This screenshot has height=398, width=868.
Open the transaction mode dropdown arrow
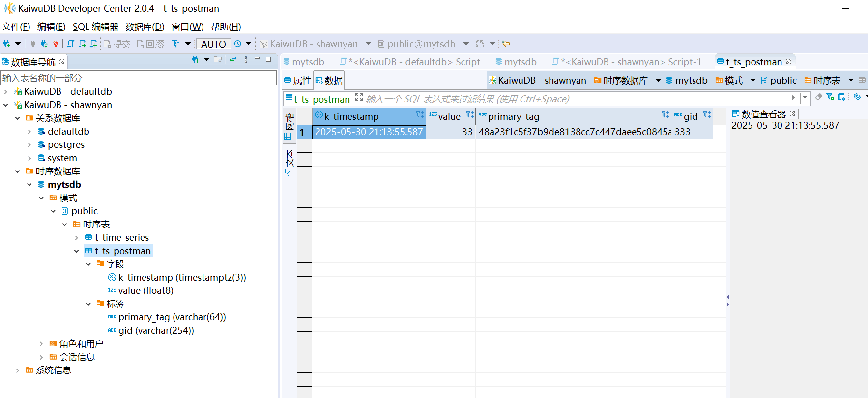[188, 44]
